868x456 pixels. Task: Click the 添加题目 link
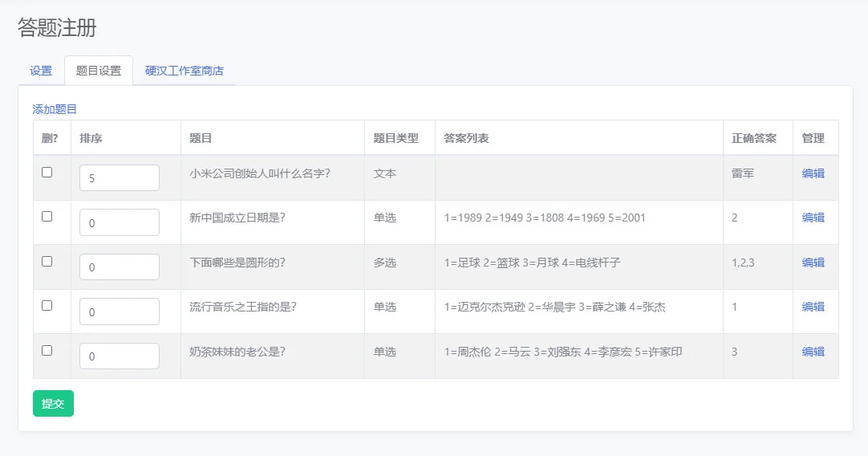pyautogui.click(x=55, y=109)
